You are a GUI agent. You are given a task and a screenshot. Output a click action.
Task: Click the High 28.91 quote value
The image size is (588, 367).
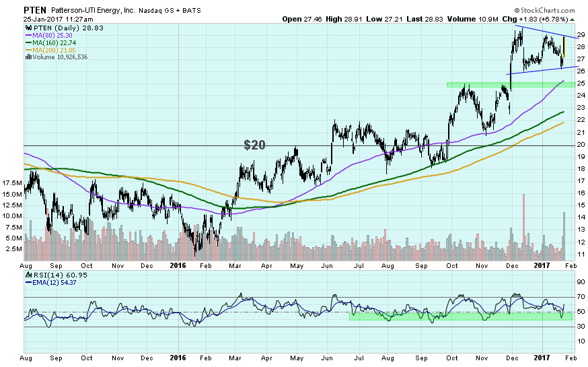(344, 19)
